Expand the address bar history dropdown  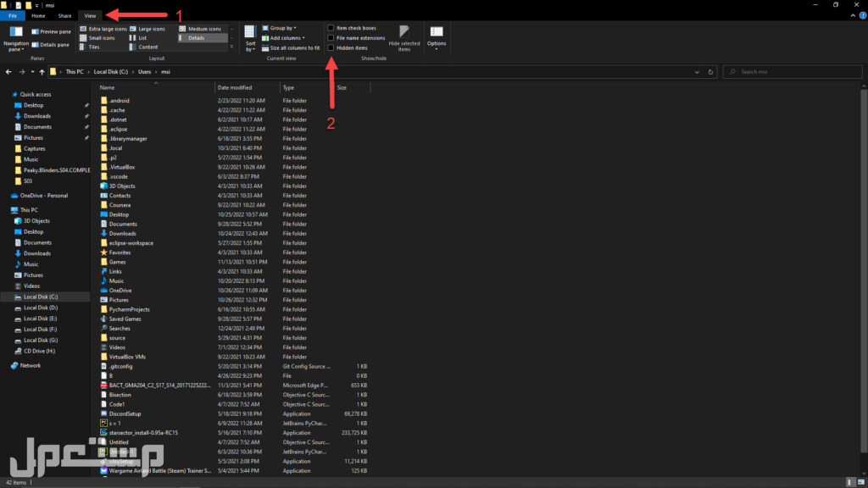[x=697, y=72]
